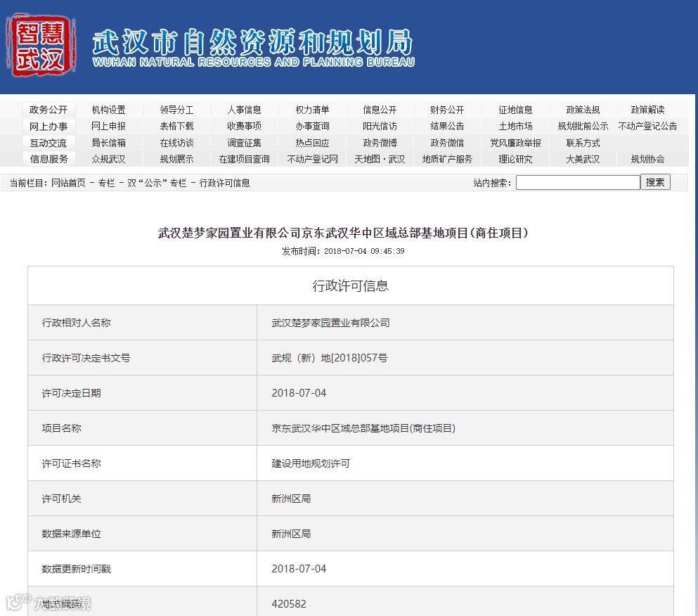View 结果公告 page

coord(447,126)
